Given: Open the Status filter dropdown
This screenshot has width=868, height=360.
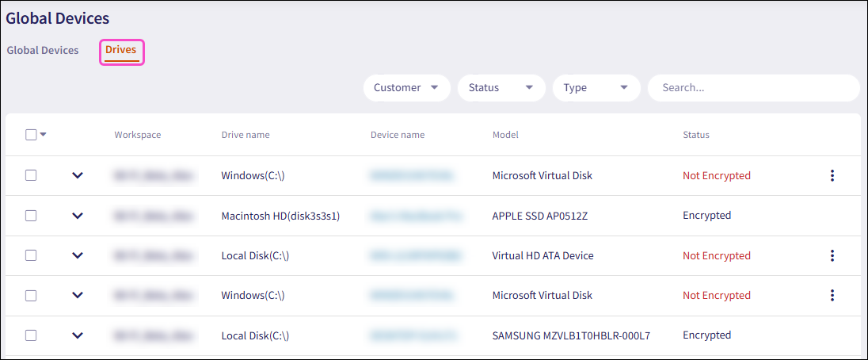Looking at the screenshot, I should click(501, 88).
